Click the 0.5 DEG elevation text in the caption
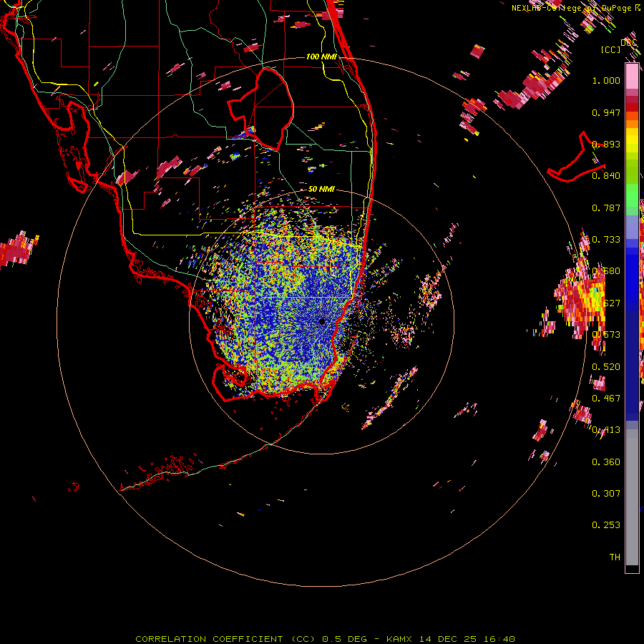This screenshot has width=644, height=644. click(x=344, y=639)
